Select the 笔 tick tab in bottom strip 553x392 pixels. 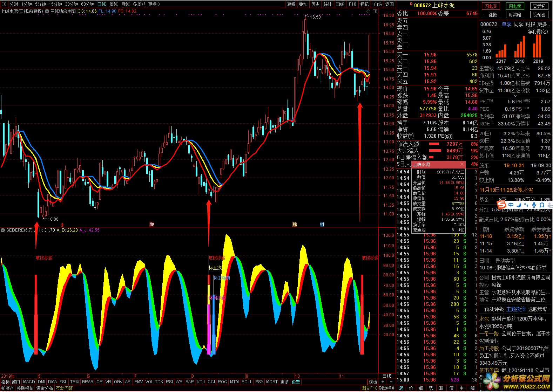[401, 388]
